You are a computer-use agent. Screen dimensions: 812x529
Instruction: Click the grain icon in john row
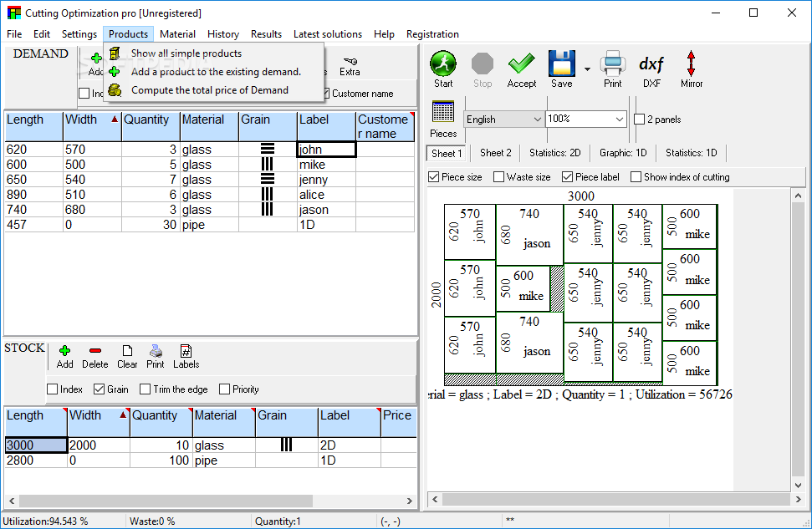[268, 150]
